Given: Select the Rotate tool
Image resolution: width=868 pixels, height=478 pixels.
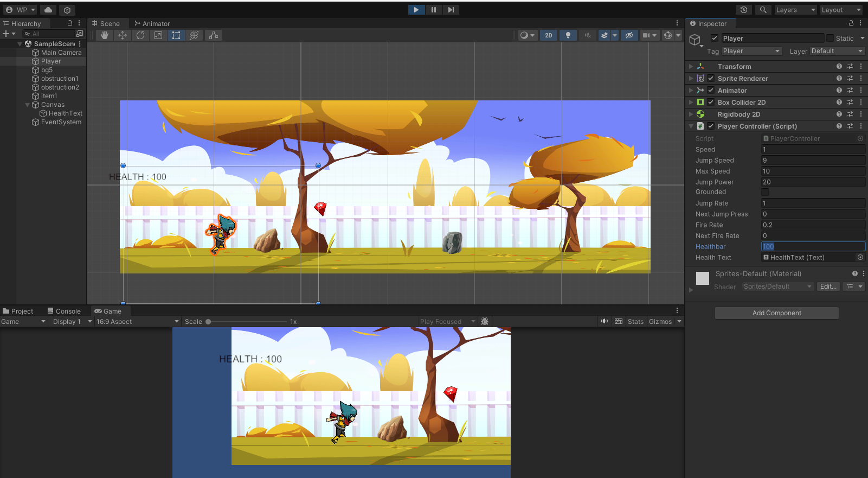Looking at the screenshot, I should (x=140, y=35).
